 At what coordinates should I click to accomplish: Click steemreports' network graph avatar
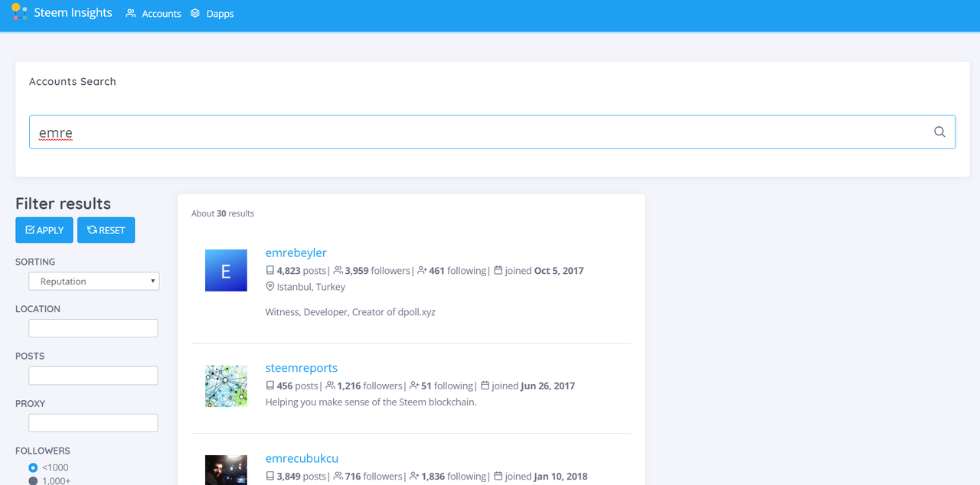point(226,386)
